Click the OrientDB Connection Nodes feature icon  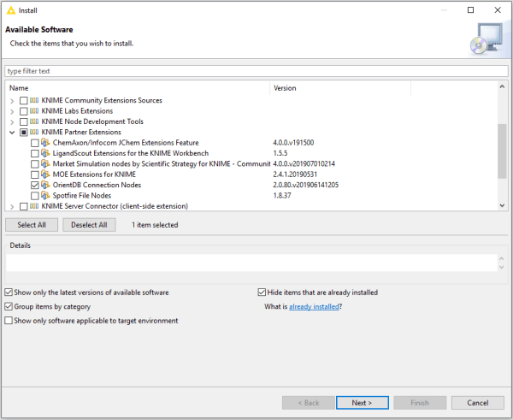point(45,185)
